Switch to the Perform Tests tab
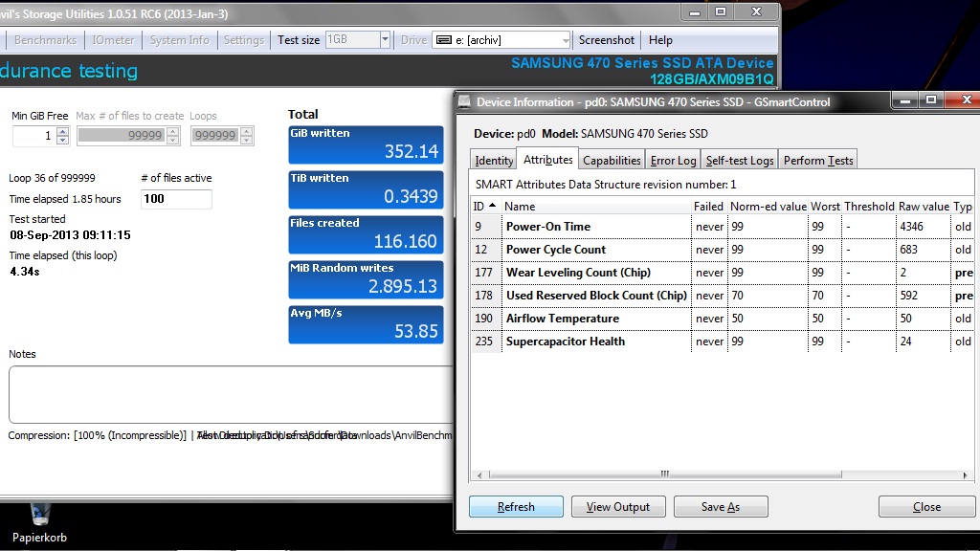 click(x=818, y=161)
